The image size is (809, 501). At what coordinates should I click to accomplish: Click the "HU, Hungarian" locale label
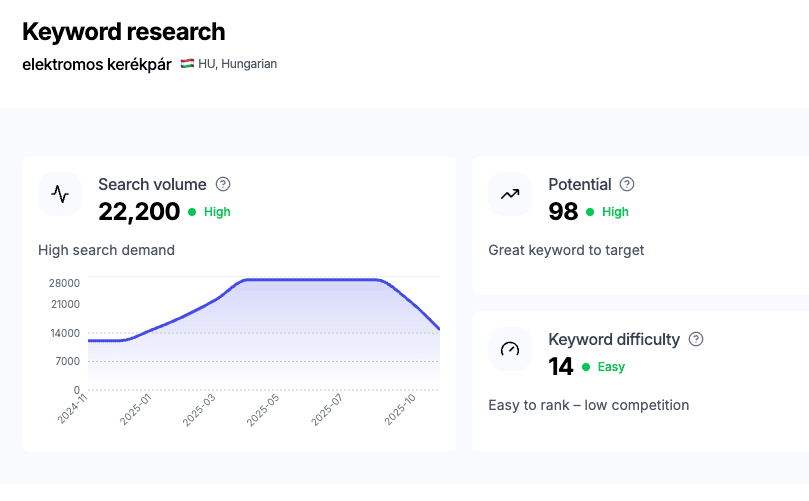point(237,64)
